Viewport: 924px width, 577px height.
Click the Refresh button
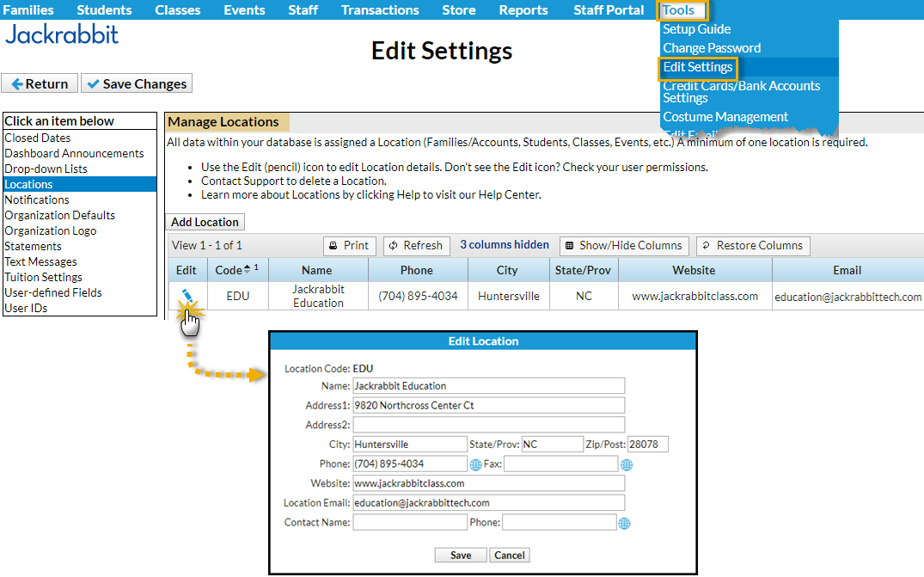tap(417, 246)
